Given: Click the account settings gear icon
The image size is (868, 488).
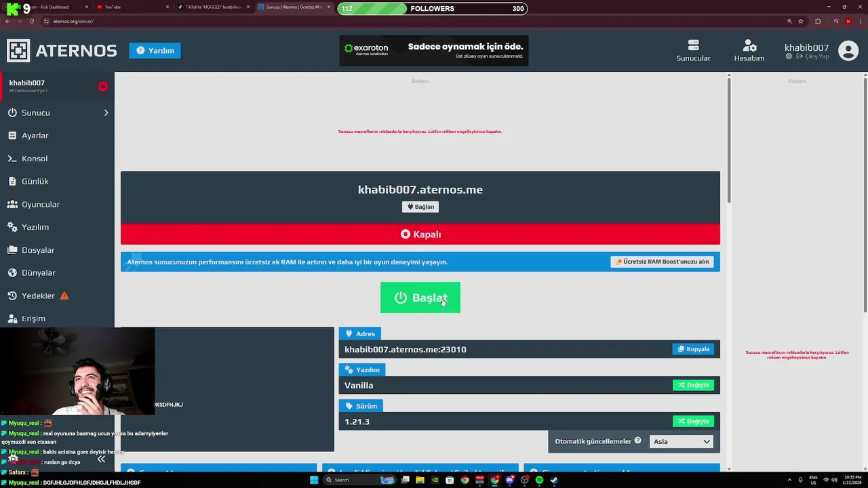Looking at the screenshot, I should click(x=789, y=56).
